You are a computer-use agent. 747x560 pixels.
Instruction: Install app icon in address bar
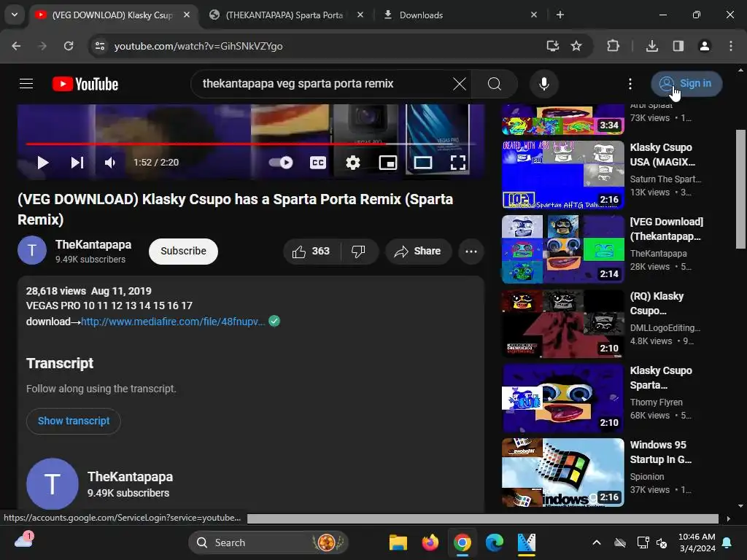(x=553, y=46)
